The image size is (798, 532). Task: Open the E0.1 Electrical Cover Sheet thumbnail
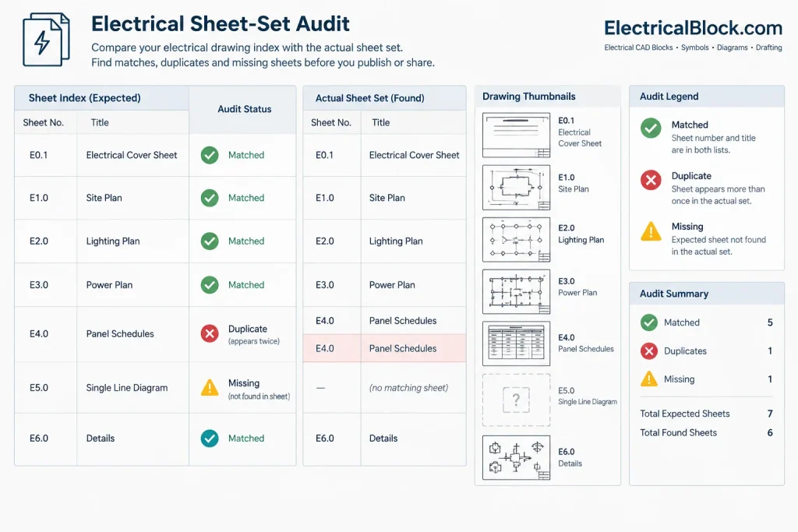tap(516, 136)
